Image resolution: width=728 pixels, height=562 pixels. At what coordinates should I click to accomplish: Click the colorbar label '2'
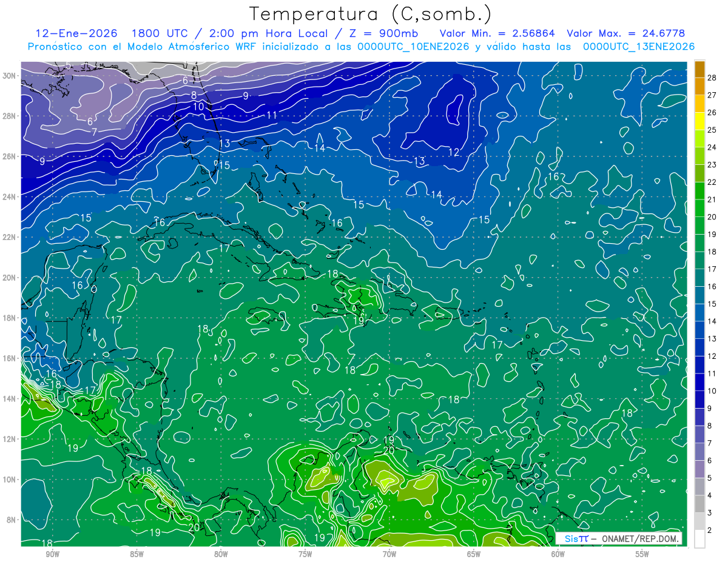[709, 530]
